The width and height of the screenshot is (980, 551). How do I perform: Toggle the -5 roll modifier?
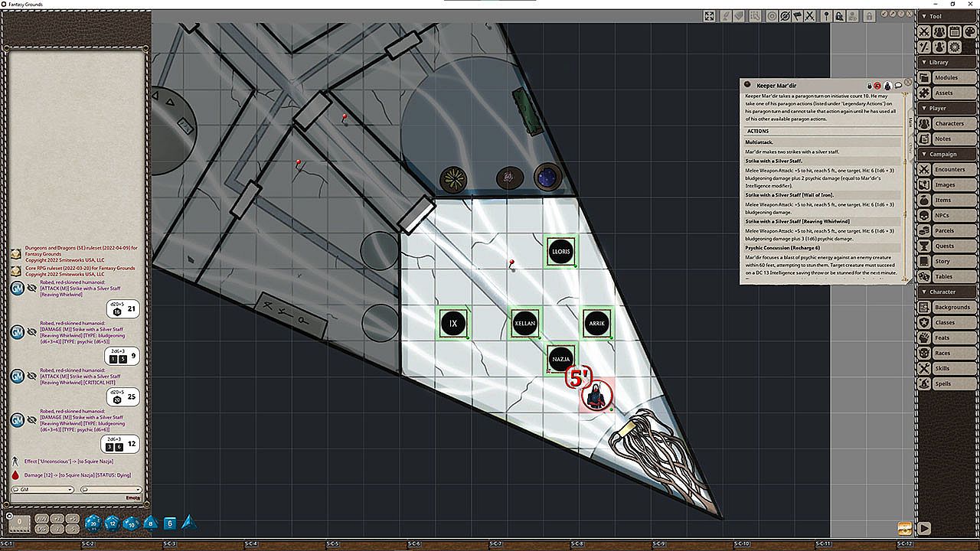click(x=72, y=529)
